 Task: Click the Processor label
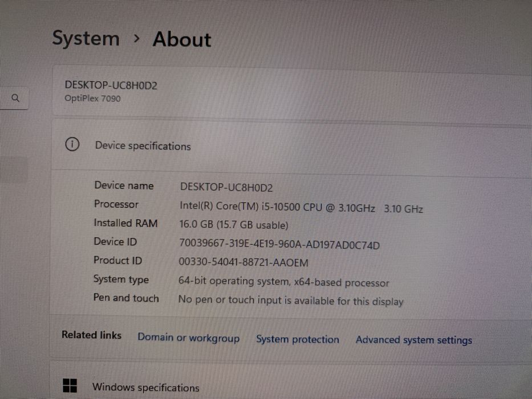pos(116,204)
